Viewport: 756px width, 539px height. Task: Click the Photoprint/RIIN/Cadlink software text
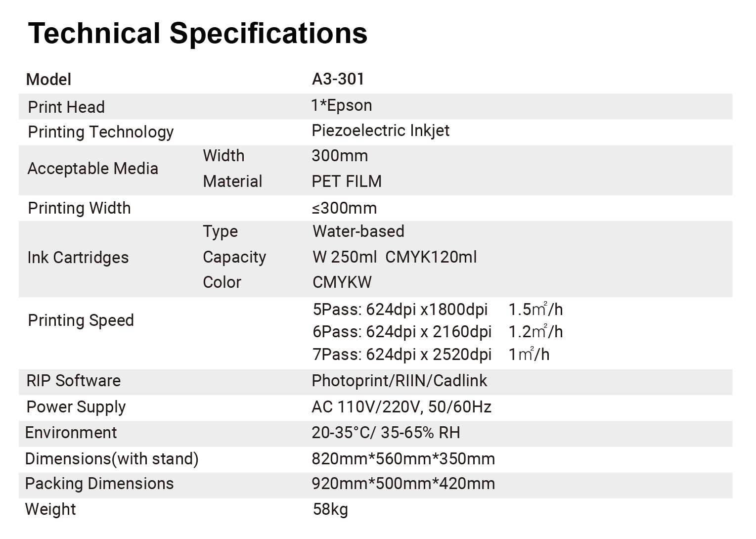click(399, 381)
